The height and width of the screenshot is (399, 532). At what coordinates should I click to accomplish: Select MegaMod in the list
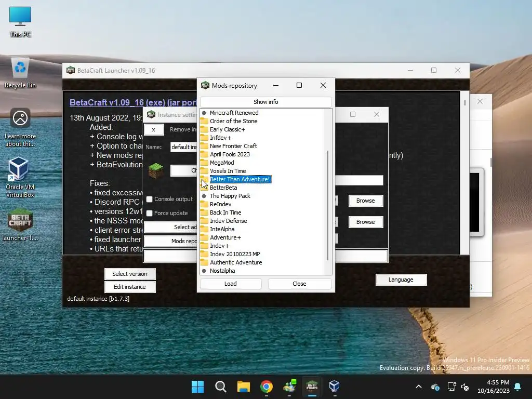[222, 163]
